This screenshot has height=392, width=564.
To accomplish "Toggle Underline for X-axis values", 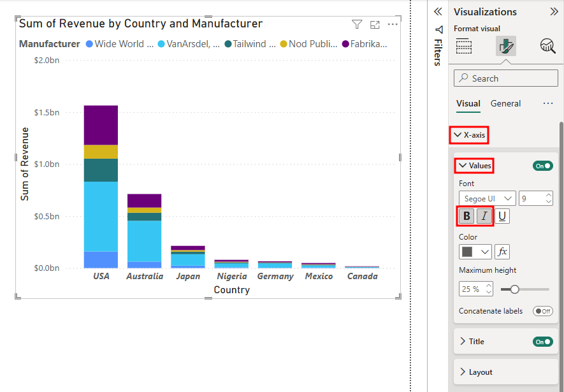I will [x=502, y=216].
